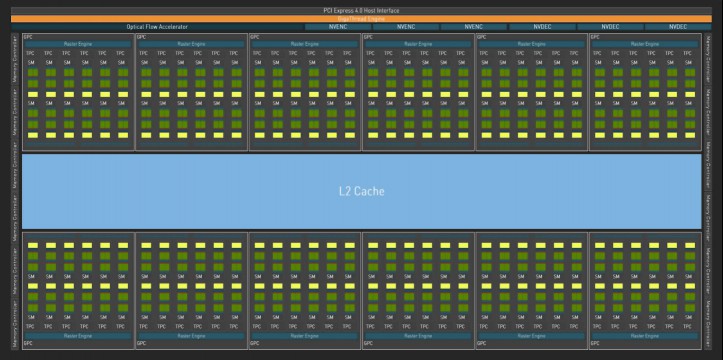Select Raster Engine in bottom-right GPC
This screenshot has height=360, width=723.
(x=646, y=336)
